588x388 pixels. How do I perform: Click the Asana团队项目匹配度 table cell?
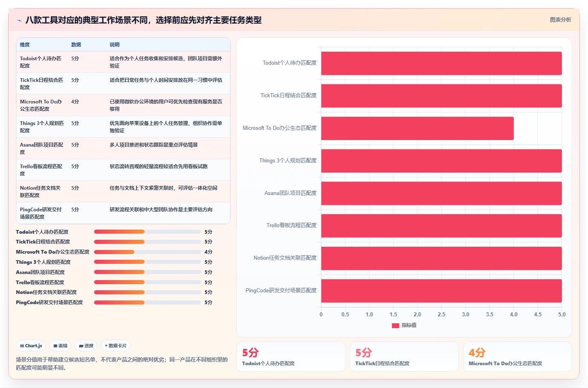[x=42, y=148]
